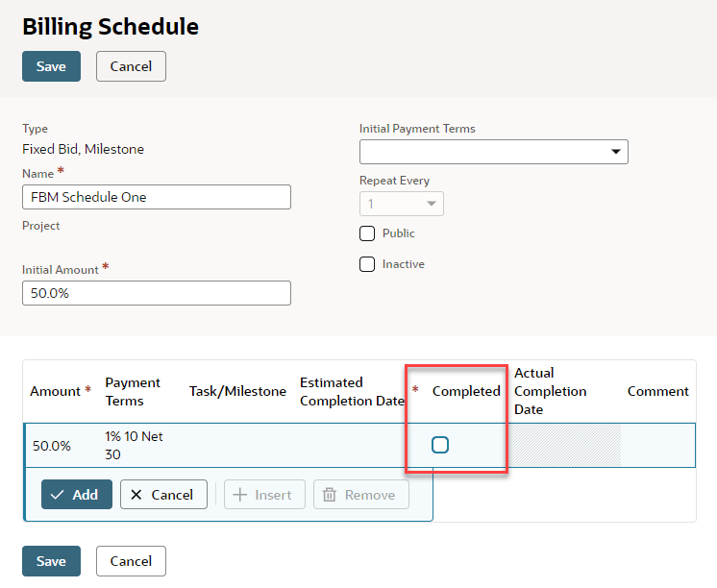Click the Actual Completion Date cell in the row
The width and height of the screenshot is (717, 588).
[x=565, y=446]
